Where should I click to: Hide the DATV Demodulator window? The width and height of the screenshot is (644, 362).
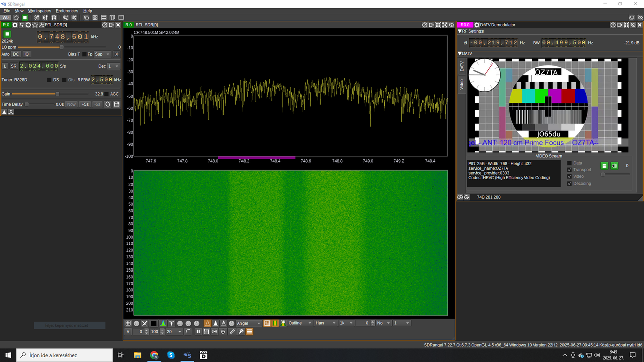(633, 25)
